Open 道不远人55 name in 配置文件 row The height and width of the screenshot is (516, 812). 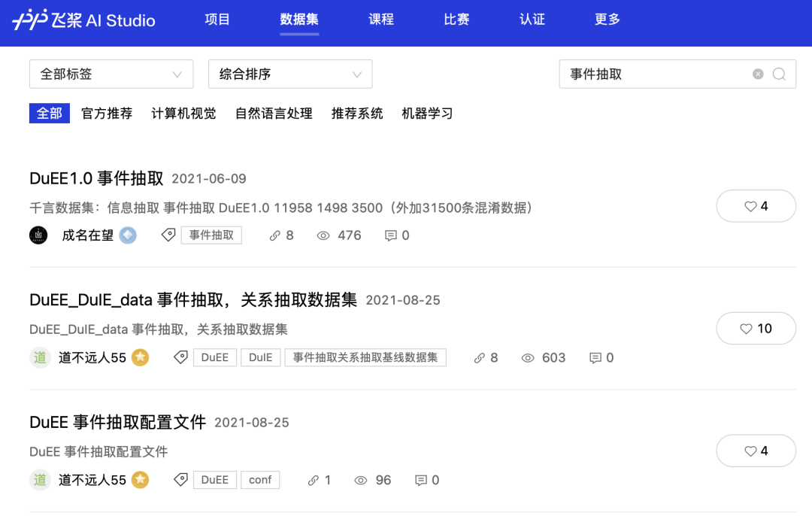click(x=92, y=480)
